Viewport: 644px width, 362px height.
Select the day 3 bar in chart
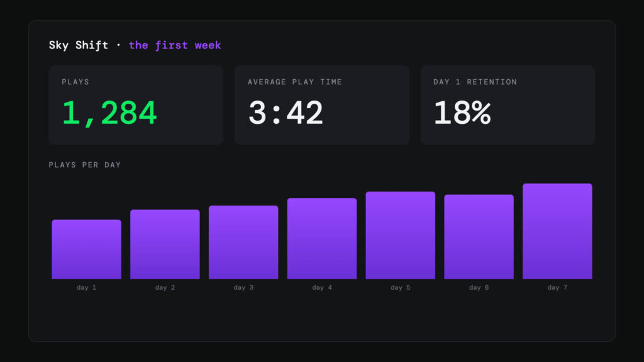coord(243,243)
